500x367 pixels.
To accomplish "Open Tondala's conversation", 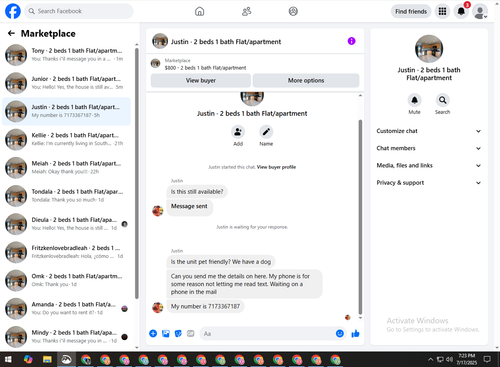I will point(66,196).
